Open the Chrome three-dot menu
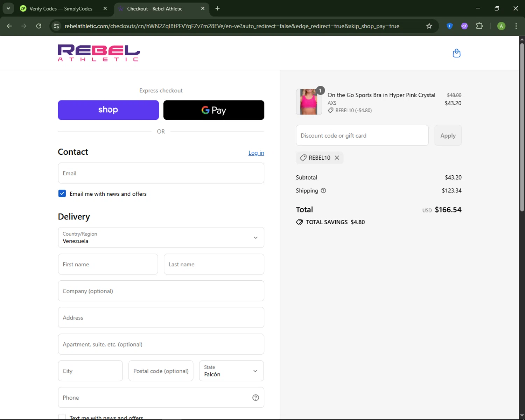 (x=516, y=26)
